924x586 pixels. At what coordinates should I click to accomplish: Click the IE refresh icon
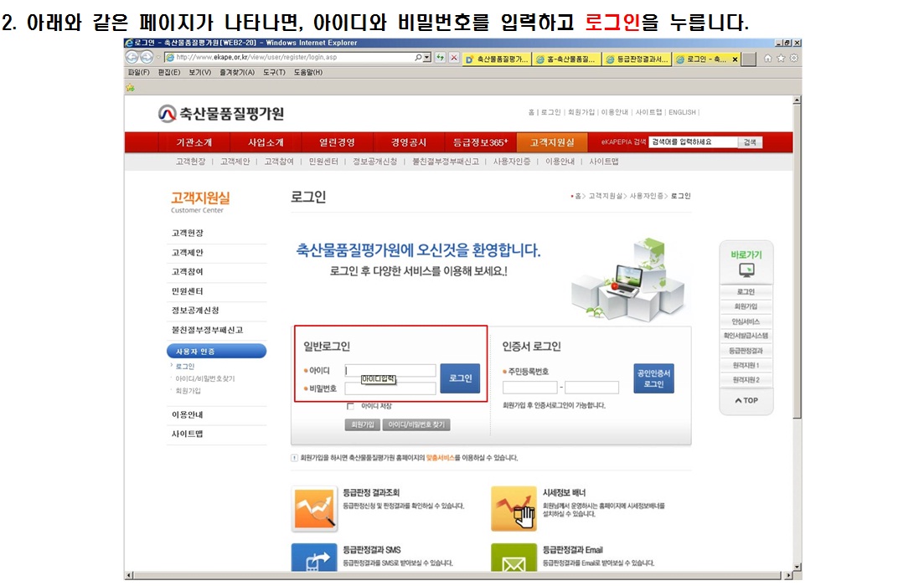pos(440,57)
